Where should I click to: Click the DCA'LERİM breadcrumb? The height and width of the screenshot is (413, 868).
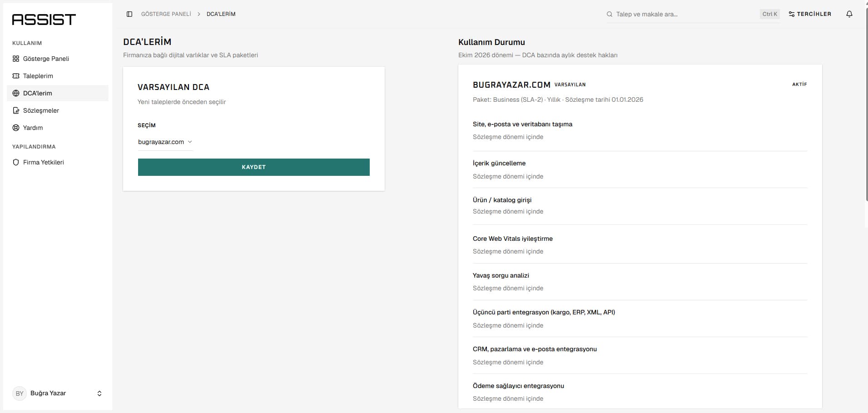(x=221, y=14)
